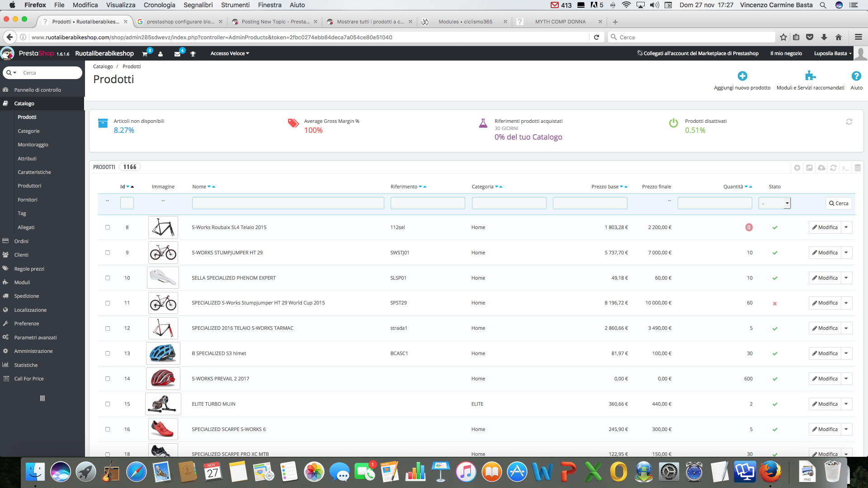Open the Cronologia menu in Firefox

click(159, 5)
